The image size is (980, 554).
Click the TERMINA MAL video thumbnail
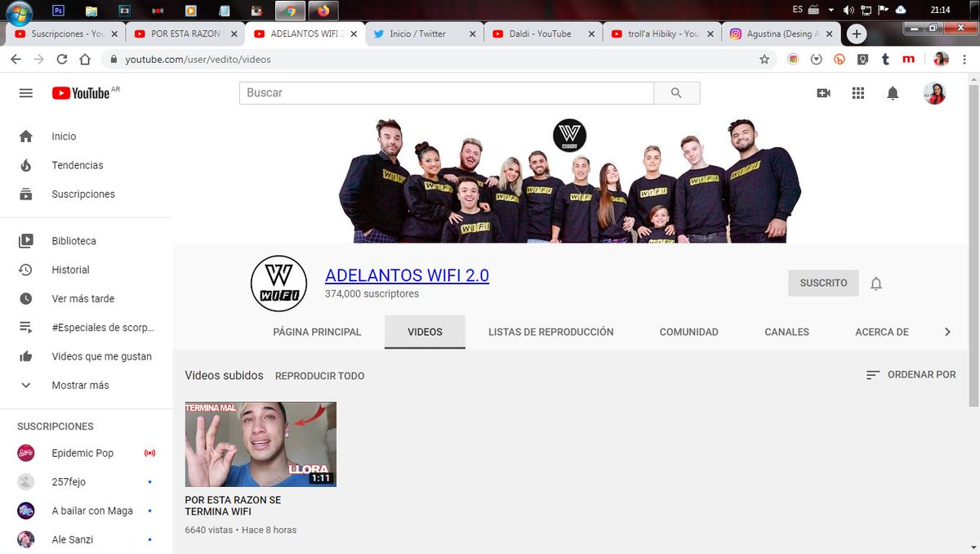tap(261, 445)
